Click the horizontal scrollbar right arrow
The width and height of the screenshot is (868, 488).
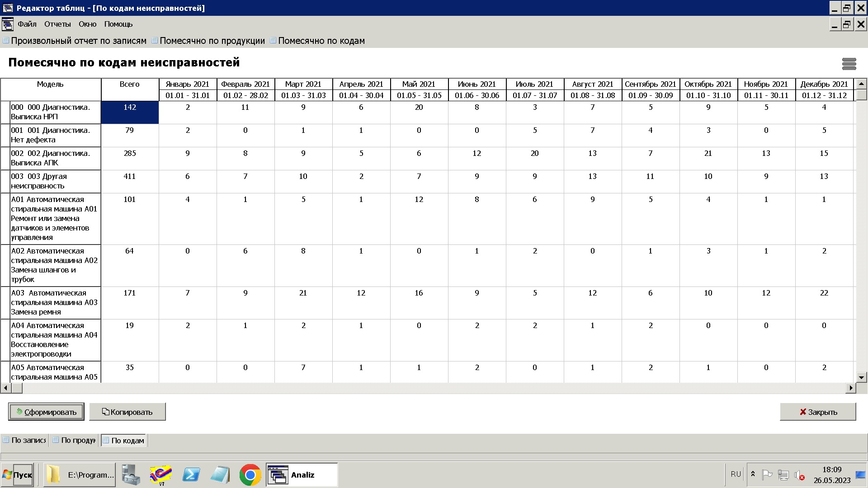(x=851, y=388)
